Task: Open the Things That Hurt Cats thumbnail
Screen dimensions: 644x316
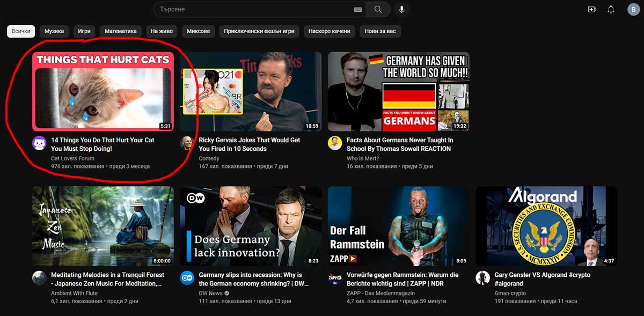Action: pos(103,91)
